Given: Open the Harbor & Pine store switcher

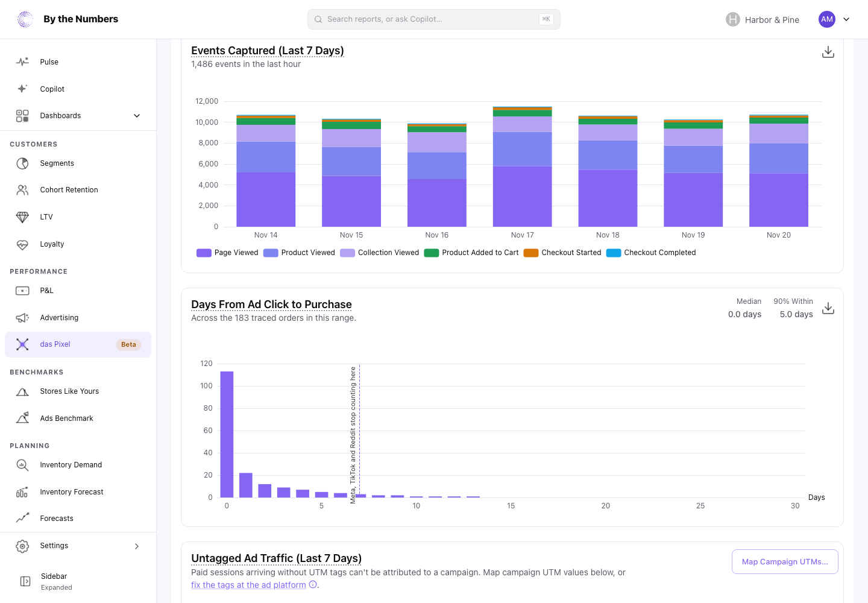Looking at the screenshot, I should click(763, 19).
